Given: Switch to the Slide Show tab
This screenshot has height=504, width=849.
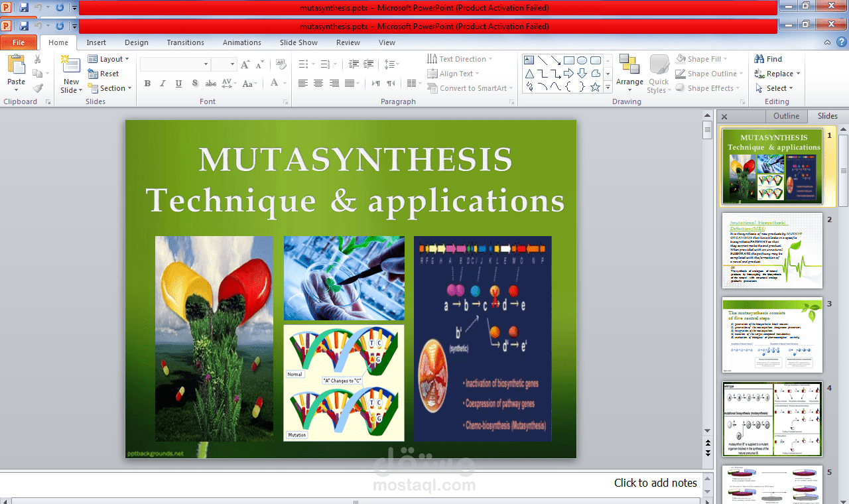Looking at the screenshot, I should tap(298, 42).
